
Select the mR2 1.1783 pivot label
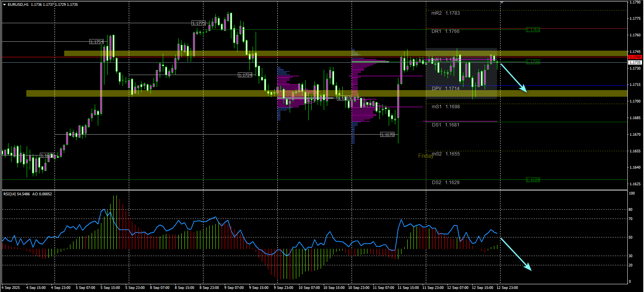(446, 13)
